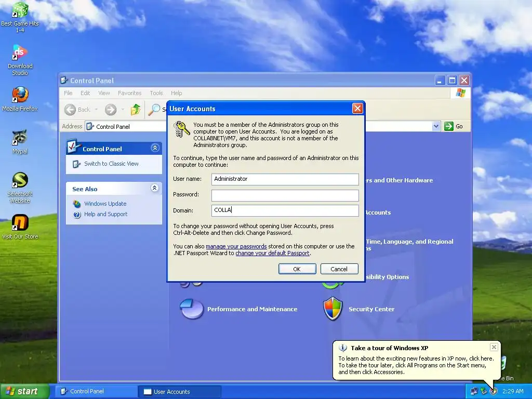Click the Security Center category link
Screen dimensions: 532x399
(x=371, y=309)
